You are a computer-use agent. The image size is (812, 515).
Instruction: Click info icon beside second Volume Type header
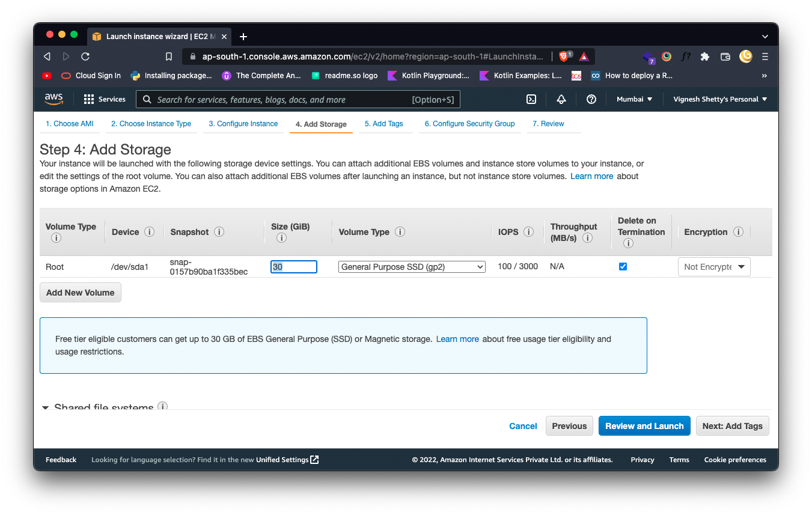click(400, 232)
